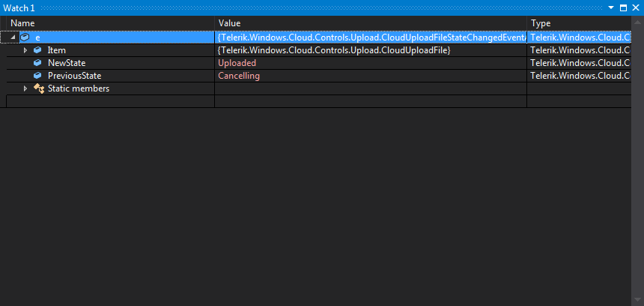Collapse the 'e' variable tree node
This screenshot has height=306, width=644.
[x=13, y=37]
